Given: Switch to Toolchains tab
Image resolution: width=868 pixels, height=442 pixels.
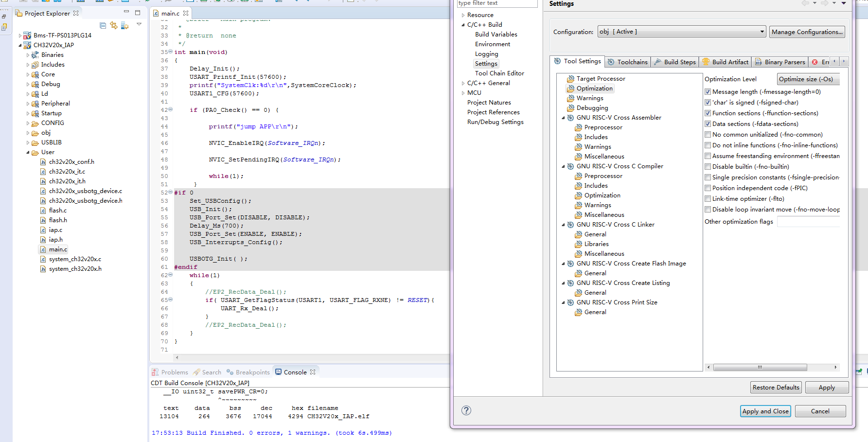Looking at the screenshot, I should (627, 62).
